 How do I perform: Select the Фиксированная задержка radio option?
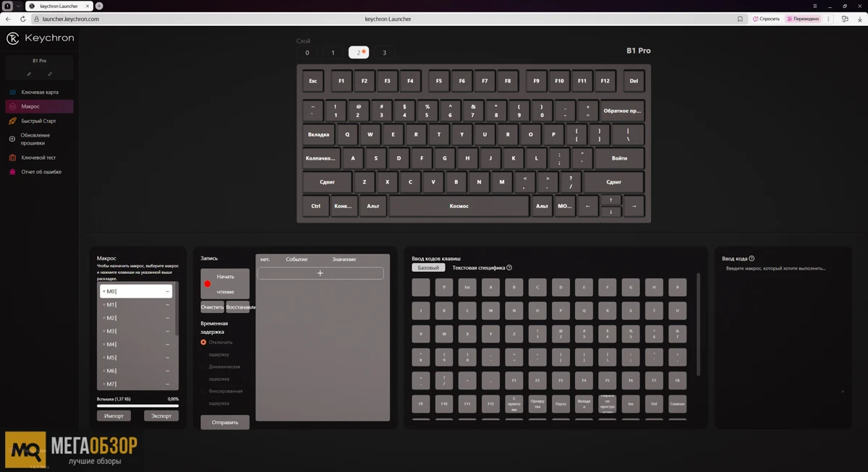[x=203, y=391]
